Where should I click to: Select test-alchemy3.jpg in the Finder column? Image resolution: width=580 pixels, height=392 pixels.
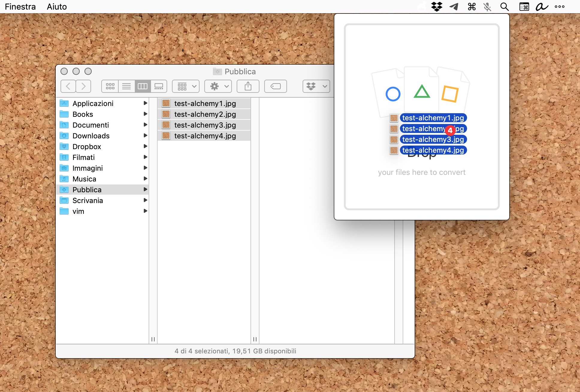coord(205,125)
